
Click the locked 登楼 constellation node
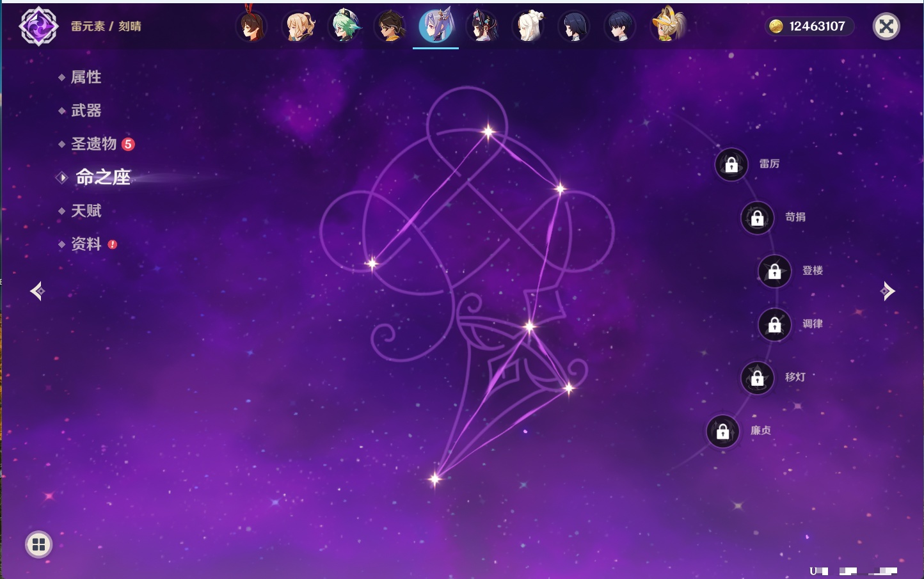click(775, 271)
